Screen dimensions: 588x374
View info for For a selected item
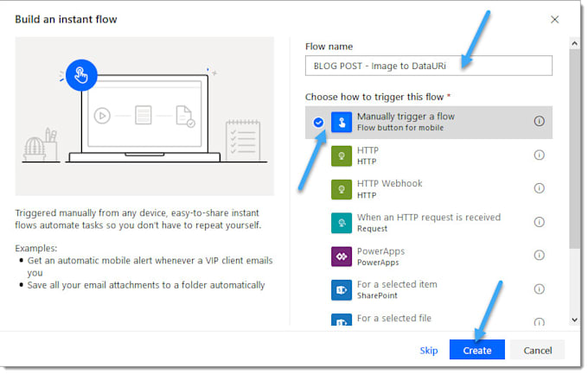pos(539,289)
